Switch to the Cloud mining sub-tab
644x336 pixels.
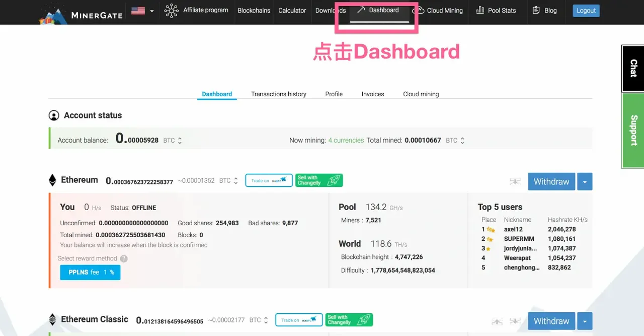pyautogui.click(x=421, y=94)
